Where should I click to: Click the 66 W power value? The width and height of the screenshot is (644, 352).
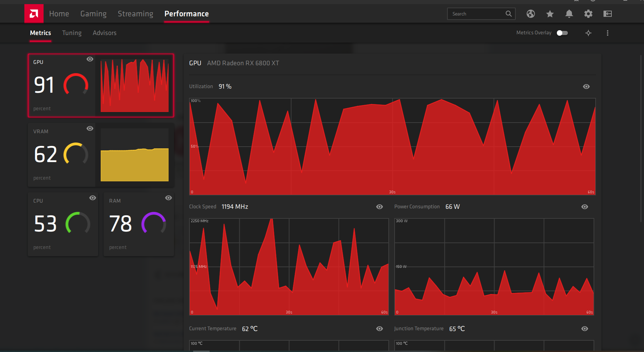453,207
